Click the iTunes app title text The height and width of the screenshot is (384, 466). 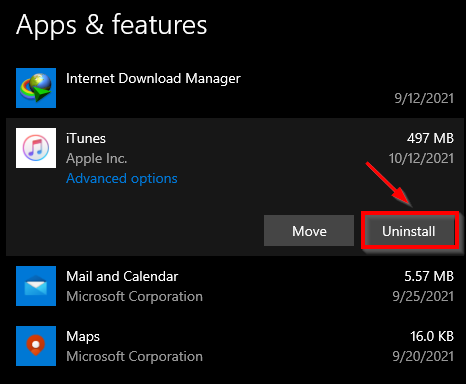tap(86, 138)
